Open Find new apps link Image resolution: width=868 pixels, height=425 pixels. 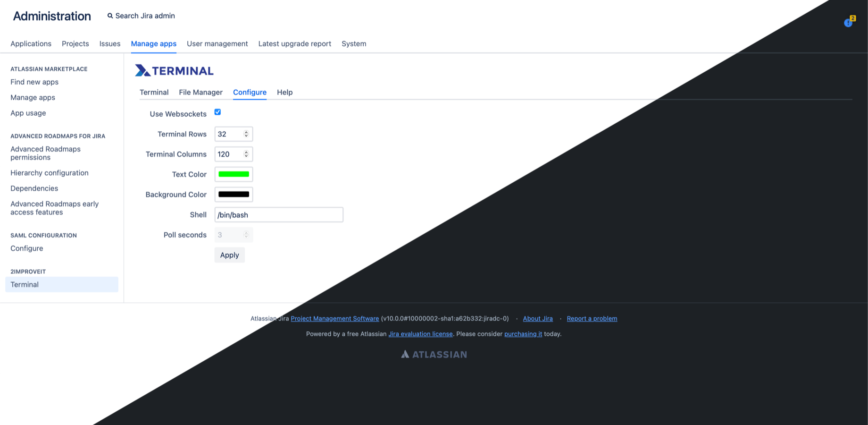[34, 82]
